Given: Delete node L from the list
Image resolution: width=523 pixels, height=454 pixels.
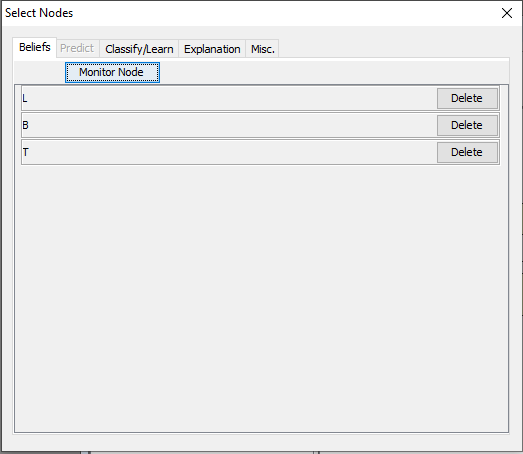Looking at the screenshot, I should click(467, 98).
